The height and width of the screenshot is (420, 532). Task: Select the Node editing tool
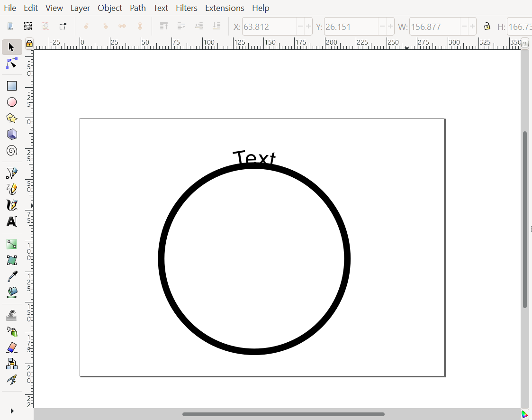pyautogui.click(x=12, y=64)
